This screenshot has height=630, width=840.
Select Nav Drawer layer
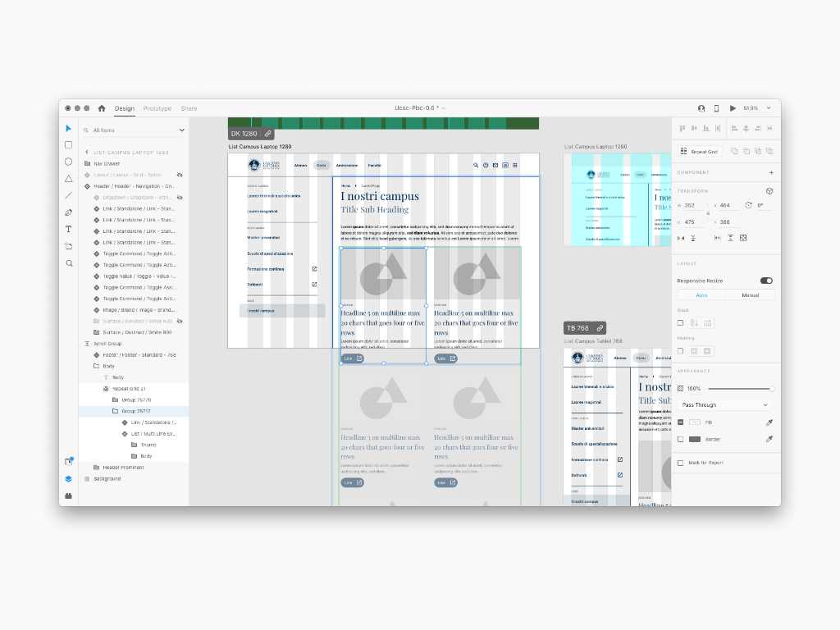(x=134, y=164)
